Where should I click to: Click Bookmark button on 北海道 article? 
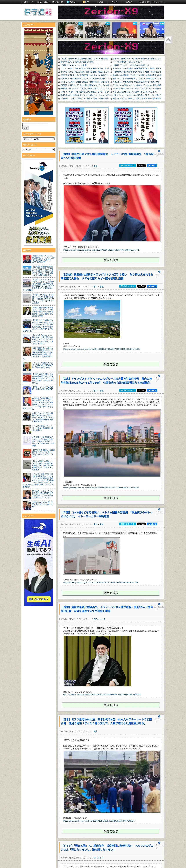point(127,286)
